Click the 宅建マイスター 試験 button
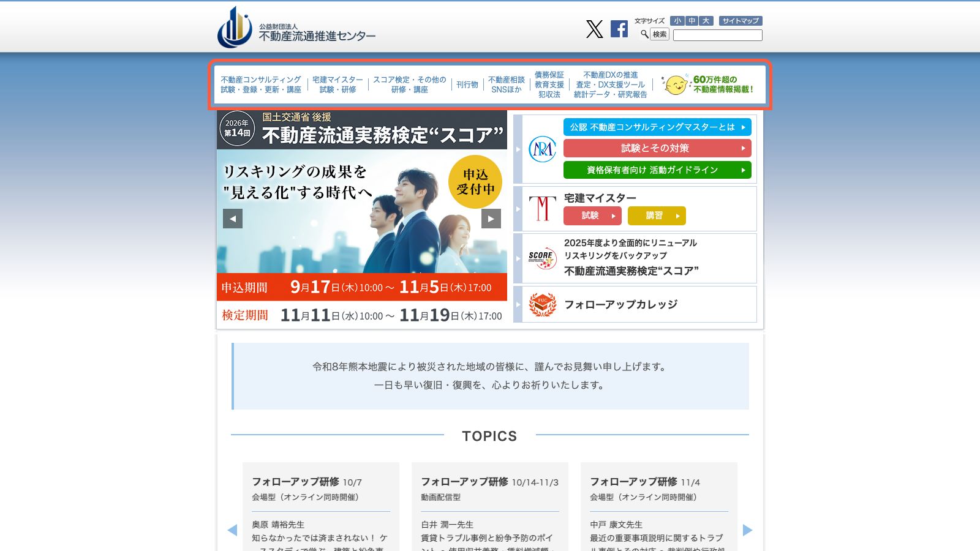The image size is (980, 551). tap(592, 216)
